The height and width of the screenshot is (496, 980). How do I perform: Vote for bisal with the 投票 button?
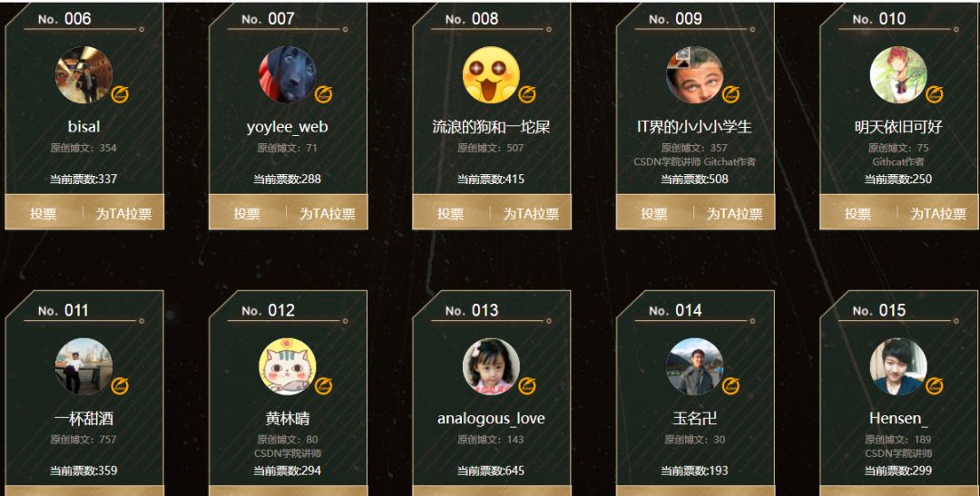pos(44,214)
